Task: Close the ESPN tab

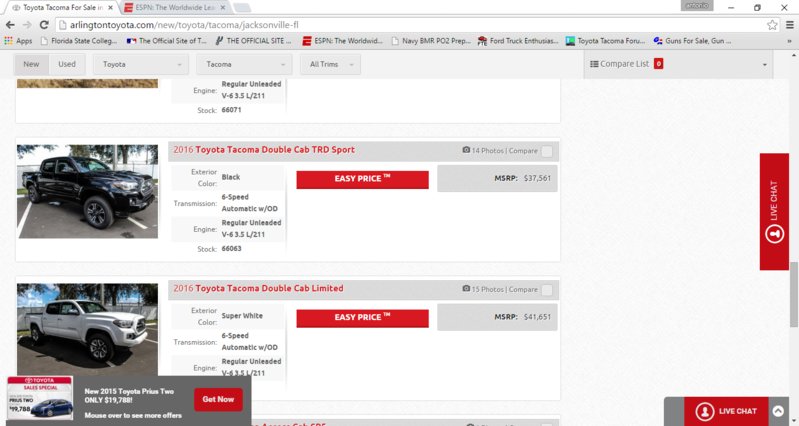Action: point(223,8)
